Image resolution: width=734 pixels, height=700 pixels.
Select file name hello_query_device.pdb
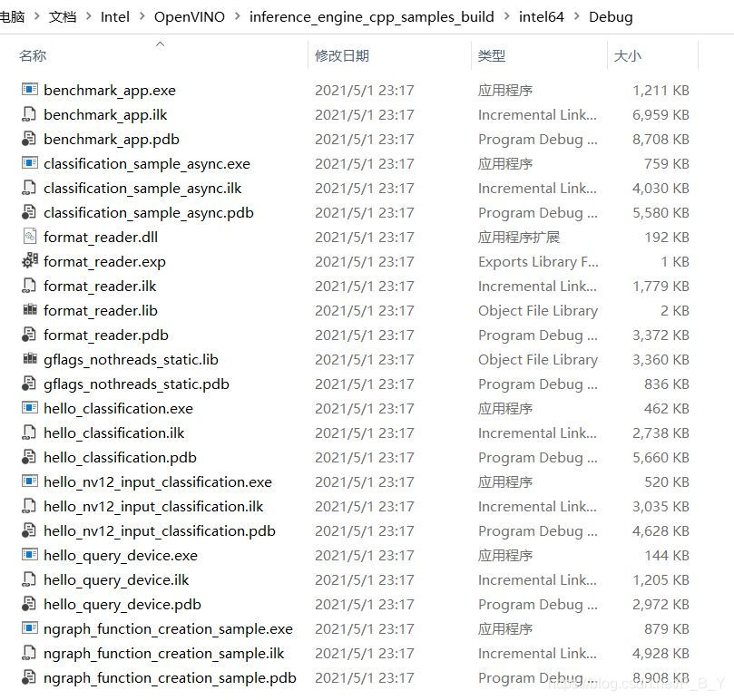click(122, 604)
